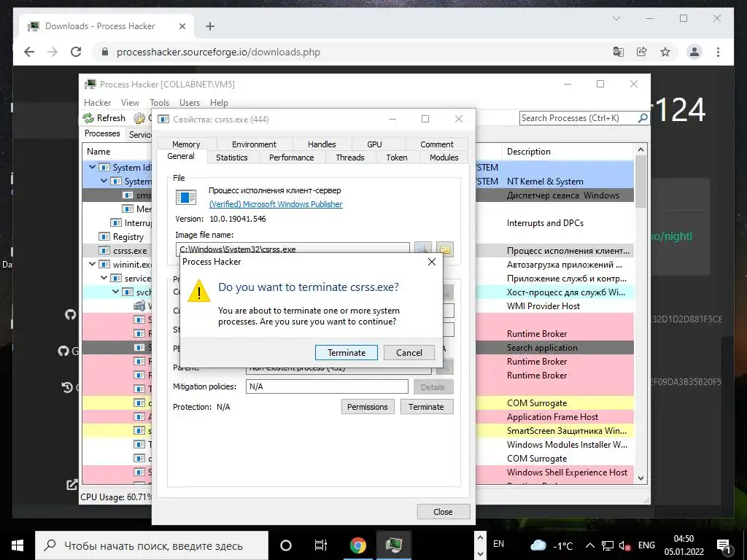Image resolution: width=747 pixels, height=560 pixels.
Task: Click the Image file name field
Action: (x=293, y=249)
